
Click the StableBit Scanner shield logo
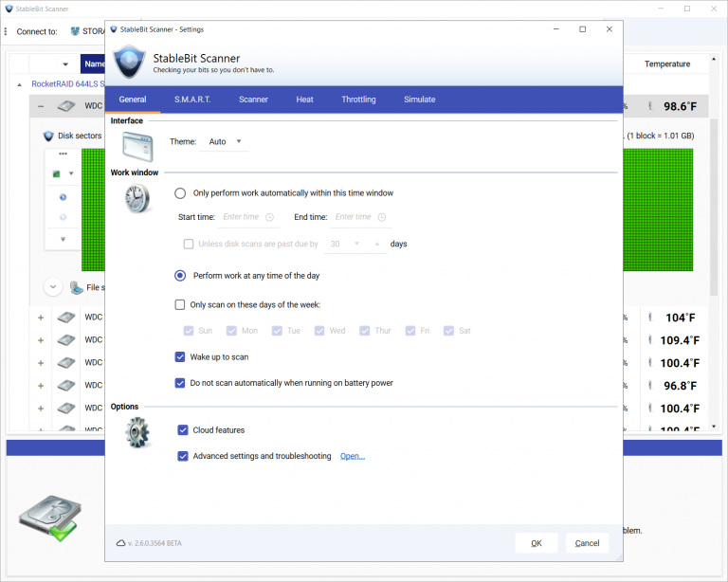129,63
